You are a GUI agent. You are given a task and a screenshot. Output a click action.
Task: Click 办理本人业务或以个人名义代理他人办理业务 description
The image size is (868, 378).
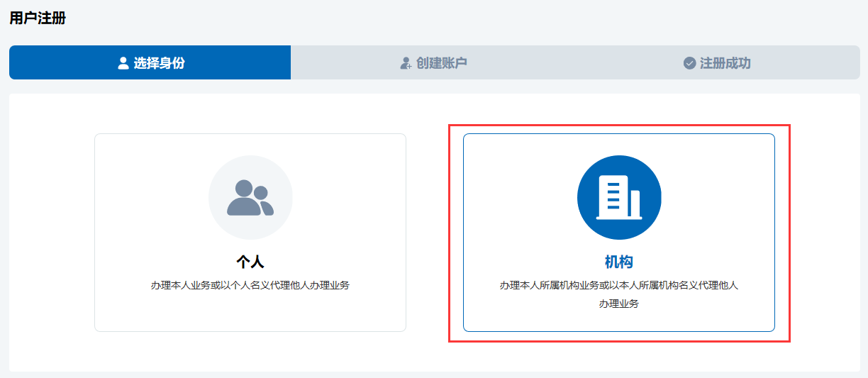point(250,285)
